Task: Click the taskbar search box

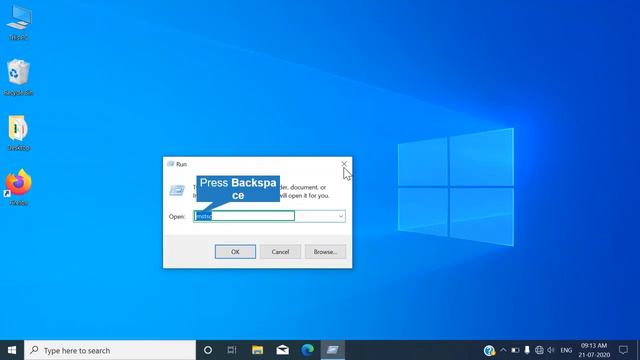Action: tap(110, 350)
